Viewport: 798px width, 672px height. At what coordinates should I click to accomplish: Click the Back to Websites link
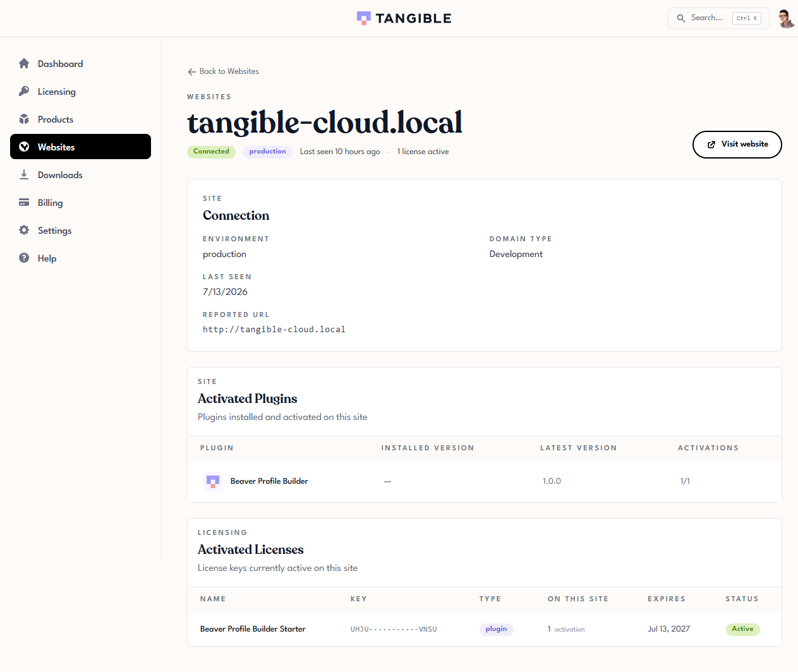coord(223,71)
